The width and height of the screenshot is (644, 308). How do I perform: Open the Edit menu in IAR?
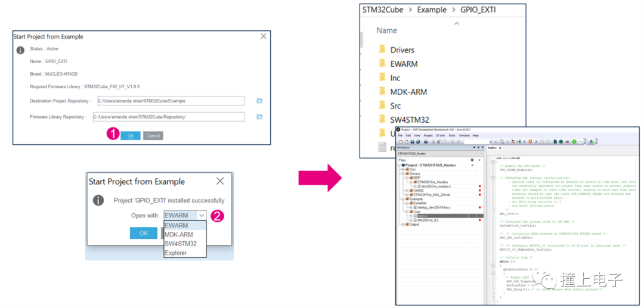(408, 135)
